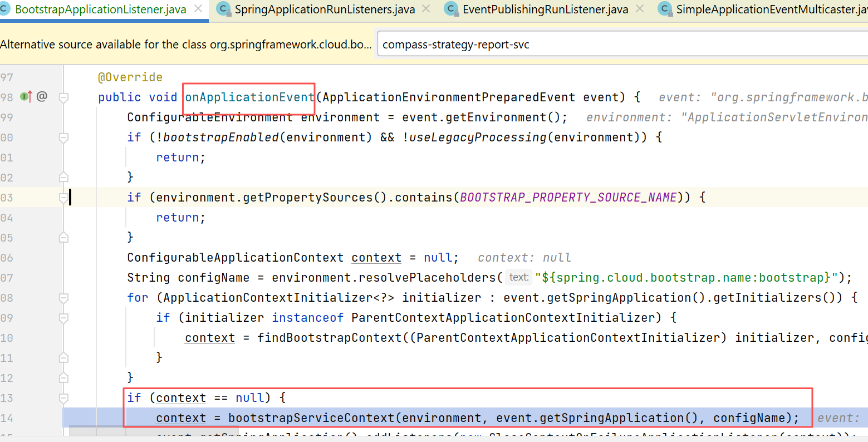Image resolution: width=868 pixels, height=442 pixels.
Task: Switch to the EventPublishingRunListener.java tab
Action: coord(545,9)
